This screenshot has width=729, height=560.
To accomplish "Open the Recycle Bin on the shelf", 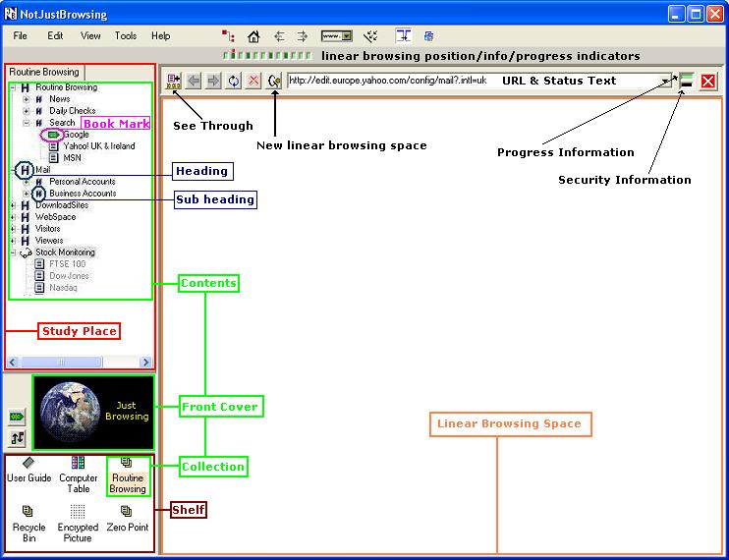I will point(28,519).
